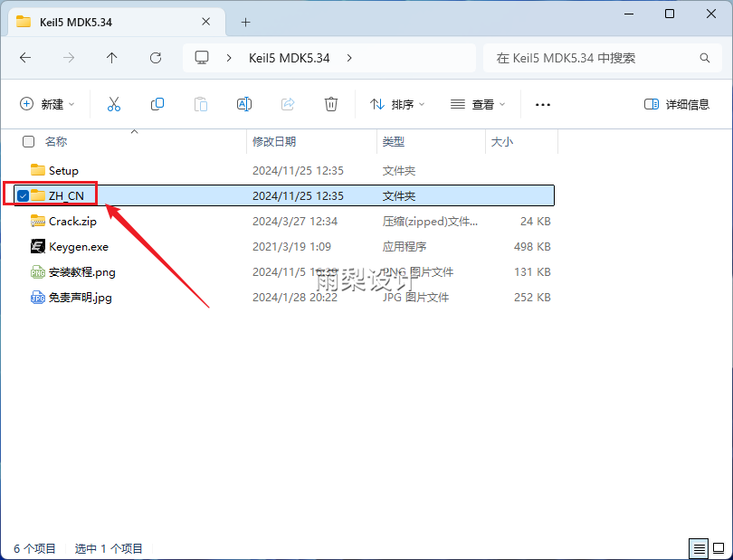Viewport: 733px width, 560px height.
Task: Click the Rename icon
Action: point(243,104)
